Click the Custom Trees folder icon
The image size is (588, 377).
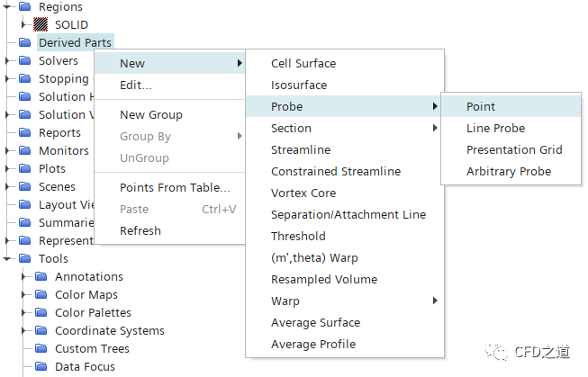(x=41, y=349)
